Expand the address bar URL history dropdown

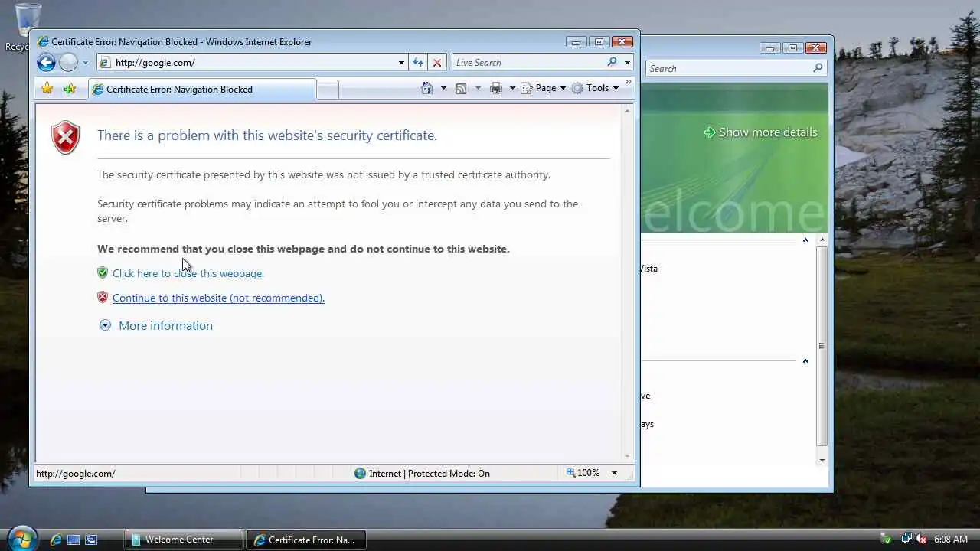click(401, 63)
